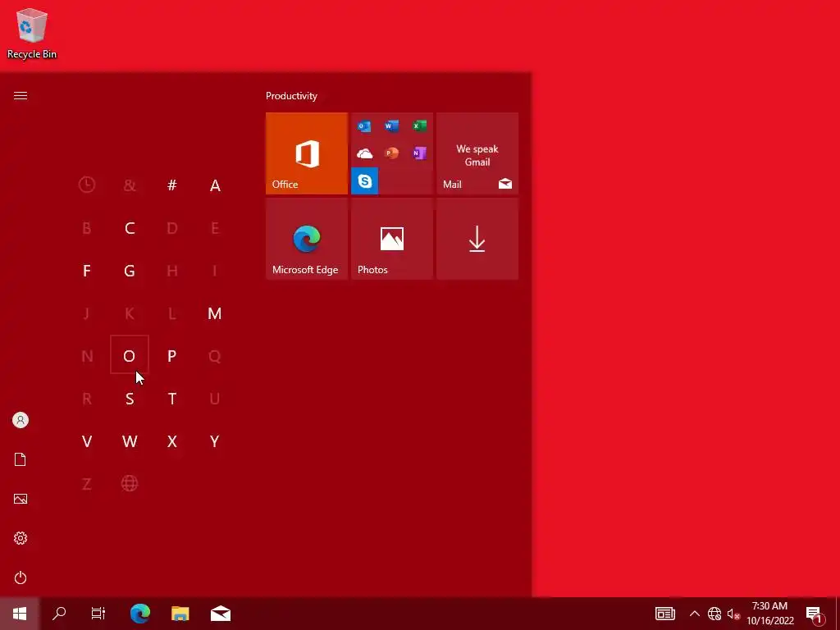Jump to apps starting with G

coord(130,271)
